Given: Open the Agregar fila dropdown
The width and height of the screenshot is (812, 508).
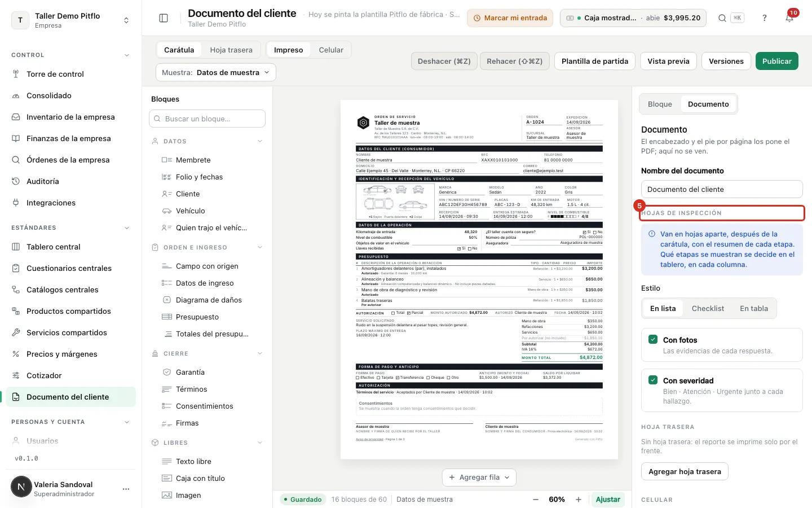Looking at the screenshot, I should point(479,477).
